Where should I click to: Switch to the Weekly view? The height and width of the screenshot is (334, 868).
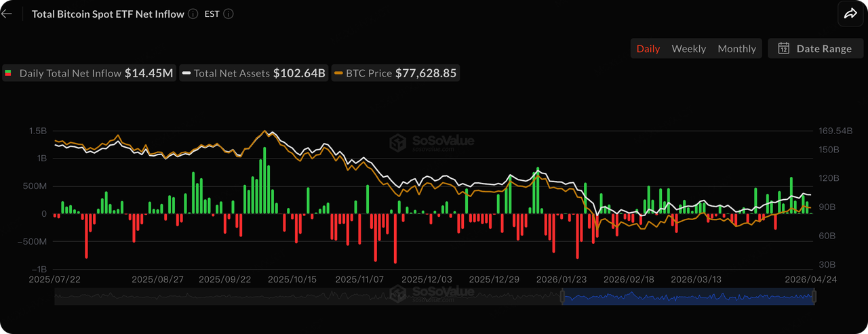688,49
